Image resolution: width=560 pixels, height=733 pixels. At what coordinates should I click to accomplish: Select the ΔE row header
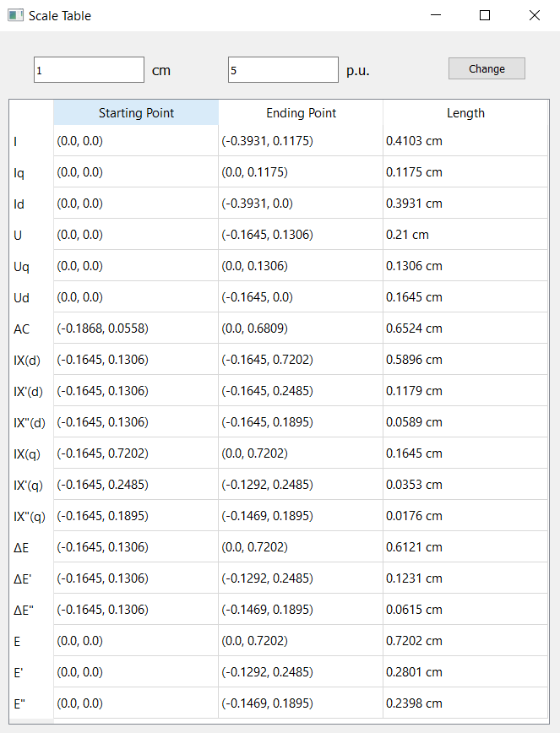click(x=31, y=547)
